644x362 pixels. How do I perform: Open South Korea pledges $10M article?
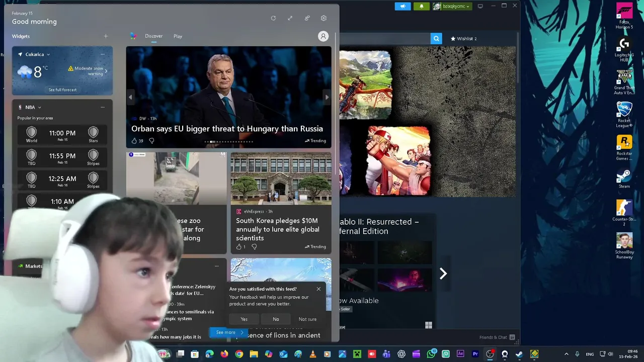tap(278, 229)
